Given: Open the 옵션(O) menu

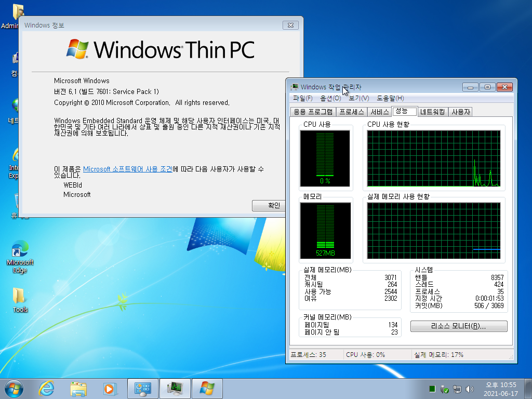Looking at the screenshot, I should [330, 98].
